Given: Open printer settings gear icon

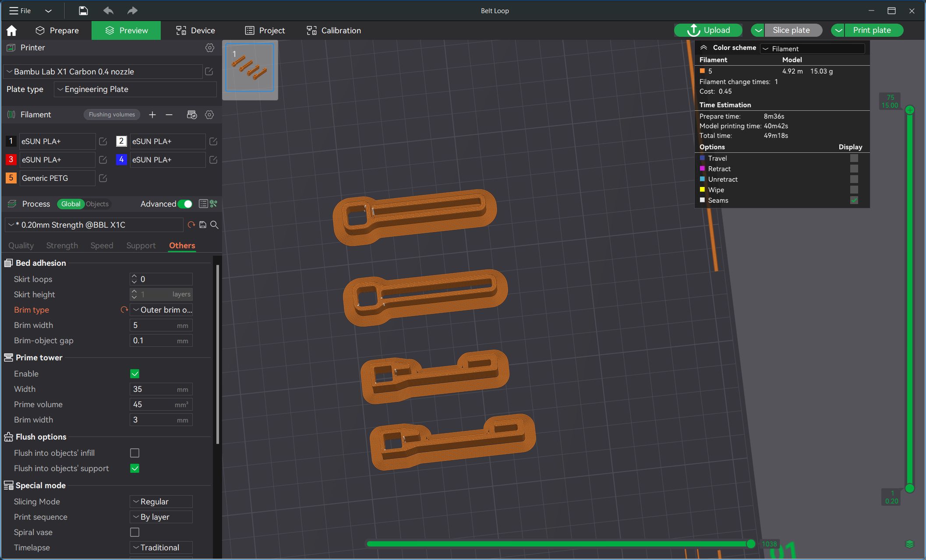Looking at the screenshot, I should (210, 48).
